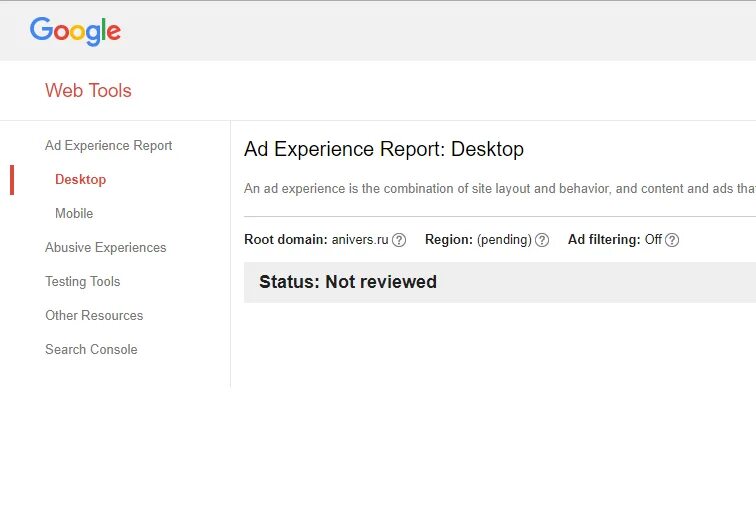Show help for Ad filtering setting
This screenshot has width=756, height=516.
click(x=672, y=240)
